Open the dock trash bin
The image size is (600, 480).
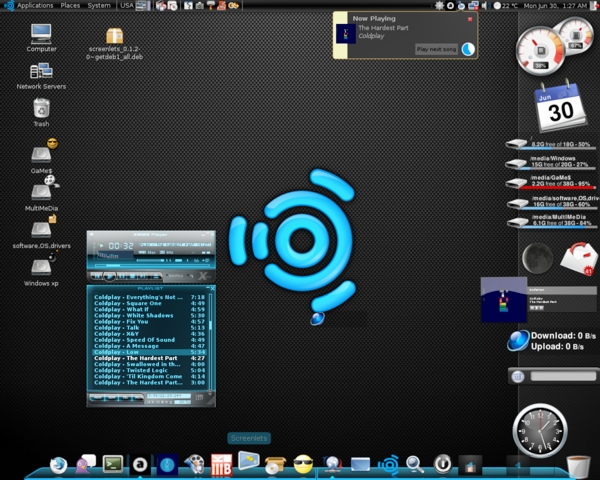pyautogui.click(x=578, y=466)
